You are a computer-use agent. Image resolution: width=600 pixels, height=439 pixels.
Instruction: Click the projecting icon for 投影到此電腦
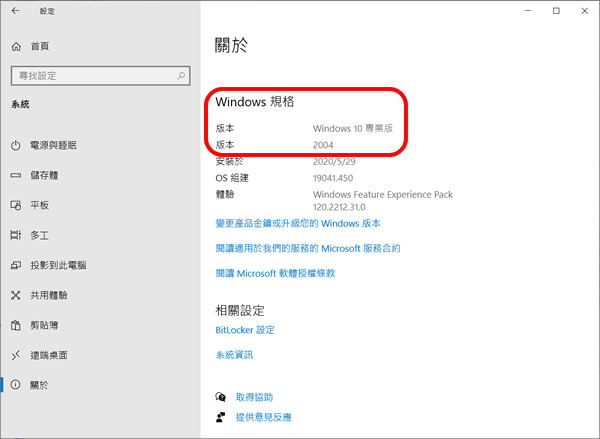point(16,265)
